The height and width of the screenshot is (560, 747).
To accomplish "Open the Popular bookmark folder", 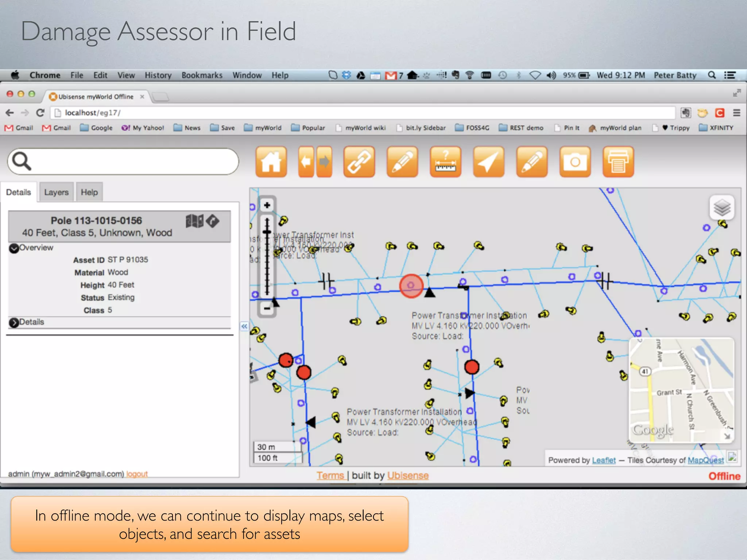I will click(308, 128).
